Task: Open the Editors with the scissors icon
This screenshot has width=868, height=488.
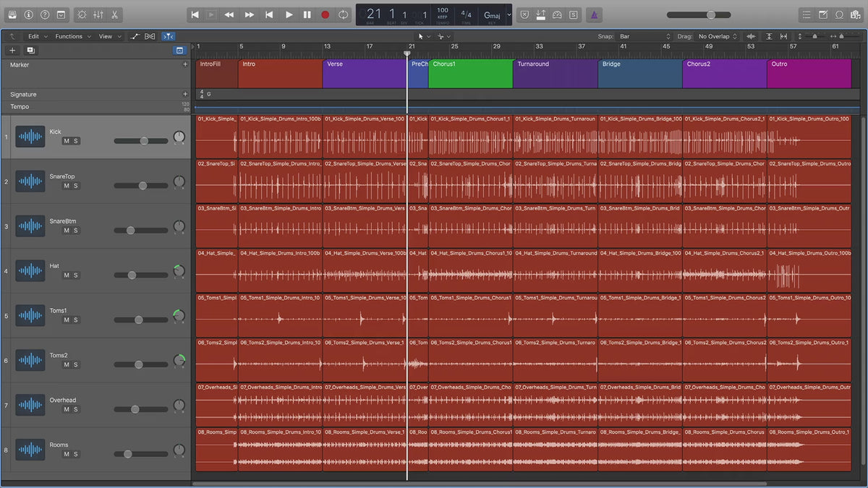Action: (114, 14)
